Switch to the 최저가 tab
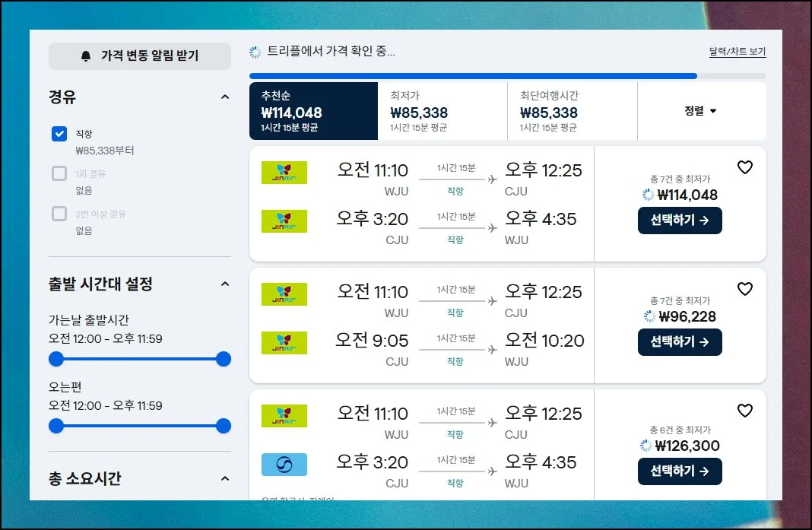The image size is (812, 530). tap(442, 111)
